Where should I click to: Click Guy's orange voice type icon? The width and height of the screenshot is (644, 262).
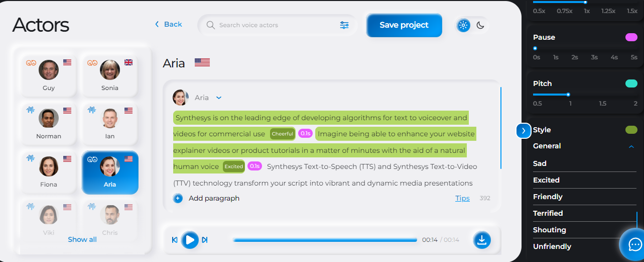click(x=31, y=63)
